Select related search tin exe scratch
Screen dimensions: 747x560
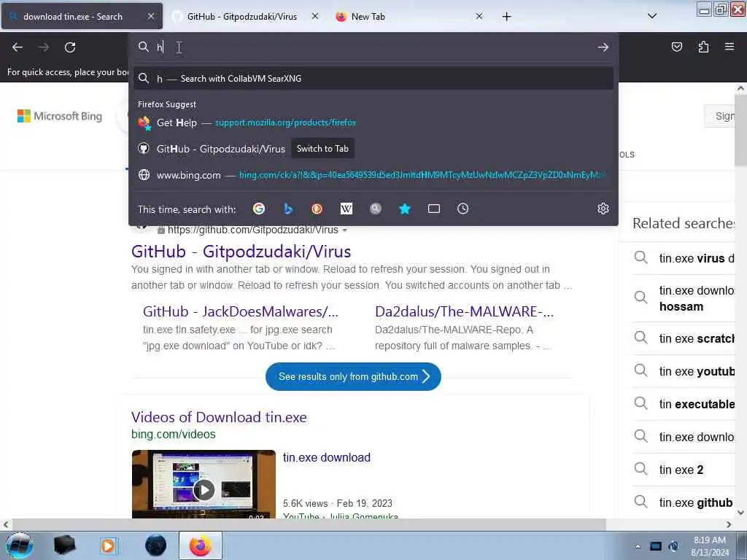tap(684, 338)
